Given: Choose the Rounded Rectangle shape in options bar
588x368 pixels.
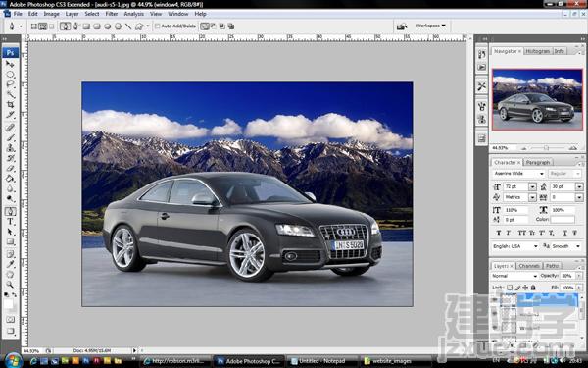Looking at the screenshot, I should (x=97, y=26).
